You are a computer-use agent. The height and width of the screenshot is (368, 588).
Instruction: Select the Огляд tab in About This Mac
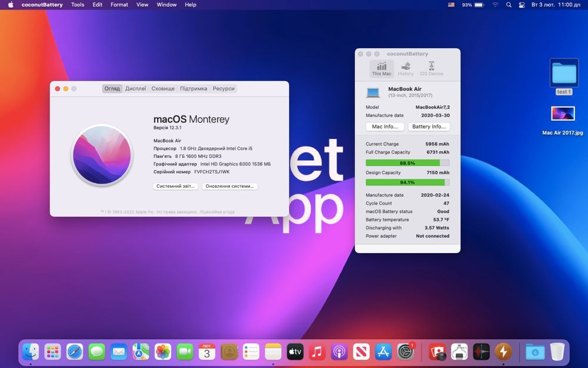click(x=112, y=89)
